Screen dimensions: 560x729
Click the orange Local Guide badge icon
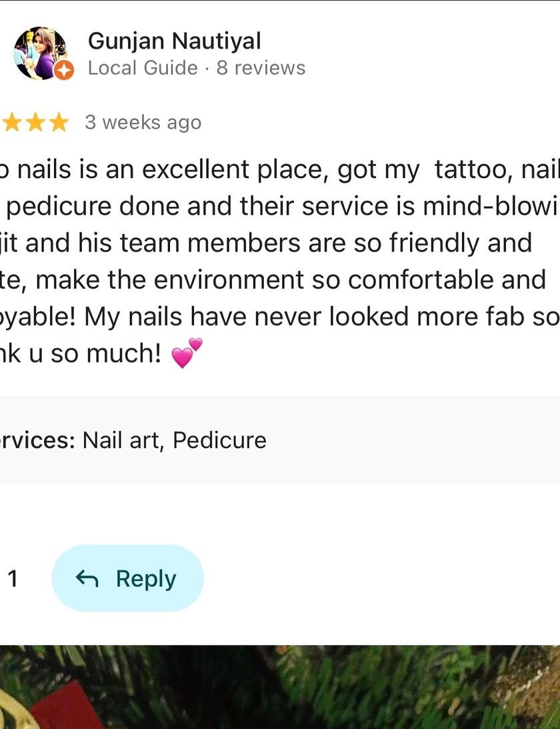(64, 69)
